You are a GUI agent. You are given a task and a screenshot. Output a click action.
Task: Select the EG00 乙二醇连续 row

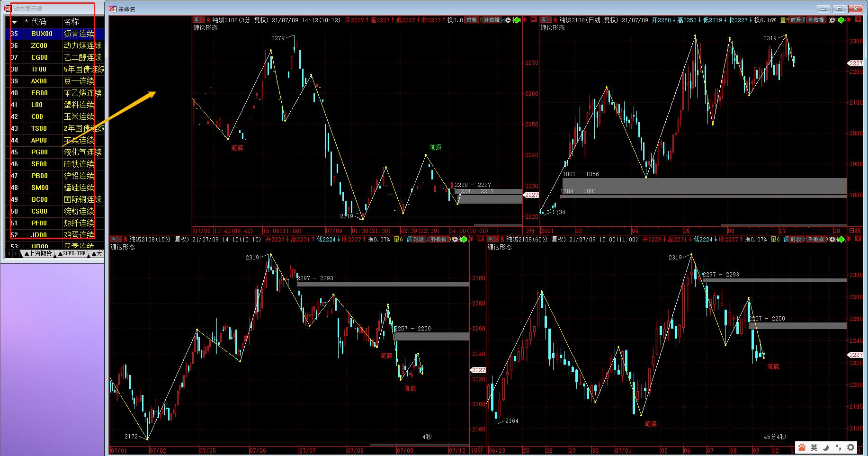pyautogui.click(x=55, y=57)
